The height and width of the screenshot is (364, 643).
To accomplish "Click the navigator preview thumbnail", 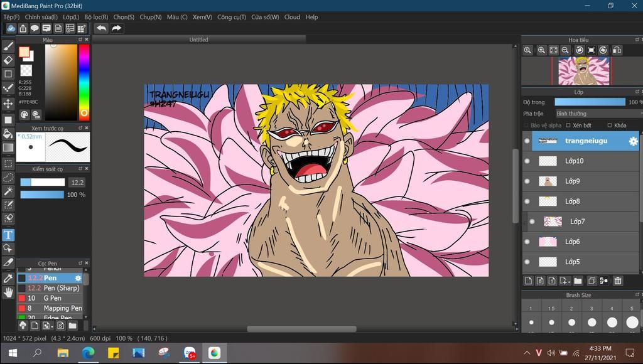I will (584, 71).
